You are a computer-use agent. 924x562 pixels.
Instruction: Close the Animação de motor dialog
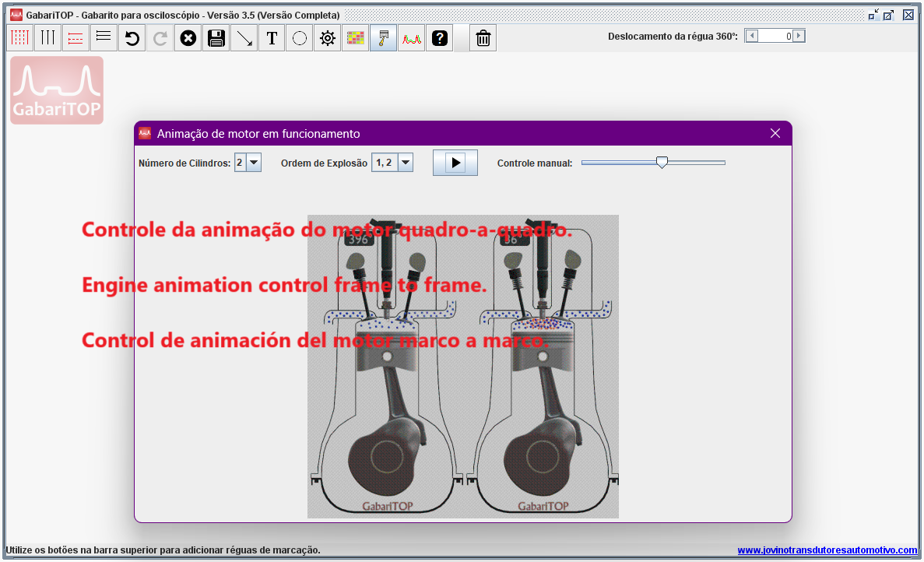point(775,134)
